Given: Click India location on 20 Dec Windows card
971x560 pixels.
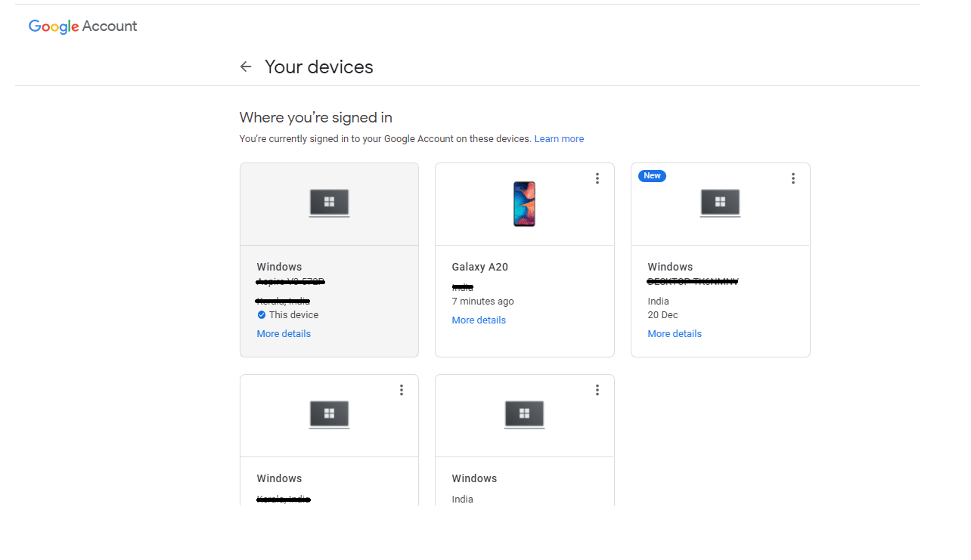Looking at the screenshot, I should 658,302.
